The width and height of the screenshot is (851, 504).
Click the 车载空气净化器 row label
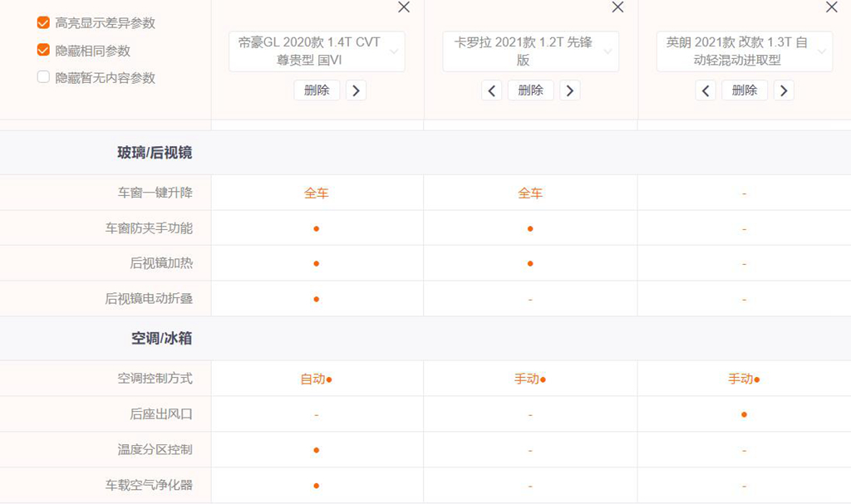(x=150, y=485)
